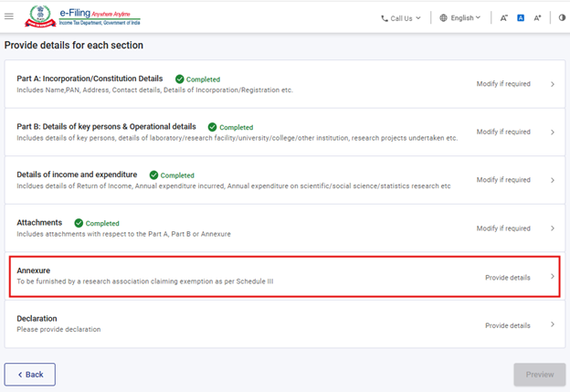The width and height of the screenshot is (570, 392).
Task: Open the Call Us dropdown
Action: [401, 17]
